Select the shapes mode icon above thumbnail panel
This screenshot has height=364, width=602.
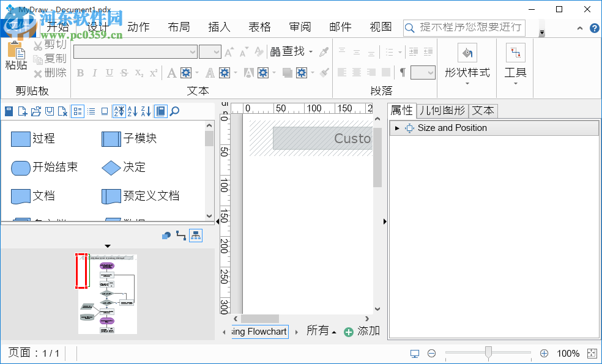pyautogui.click(x=166, y=235)
